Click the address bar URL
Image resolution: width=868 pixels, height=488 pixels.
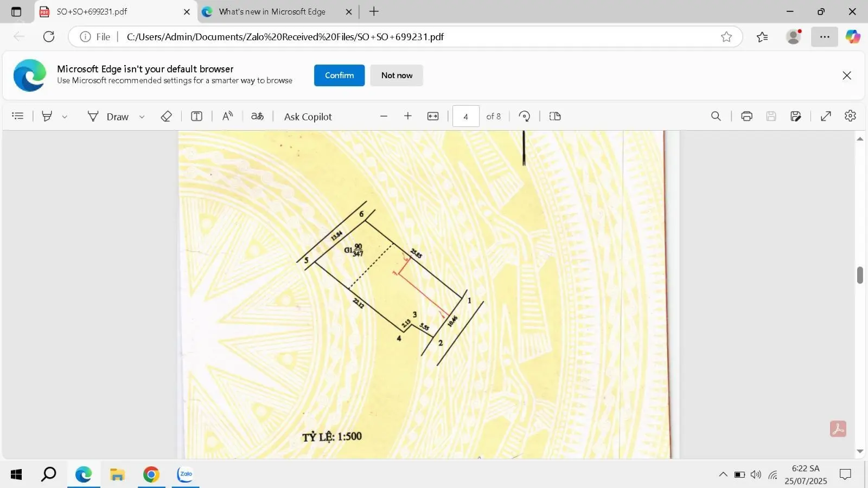click(x=285, y=37)
